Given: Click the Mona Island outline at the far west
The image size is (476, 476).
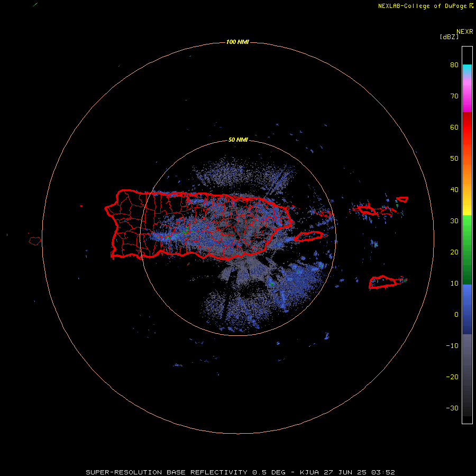Looking at the screenshot, I should 35,241.
